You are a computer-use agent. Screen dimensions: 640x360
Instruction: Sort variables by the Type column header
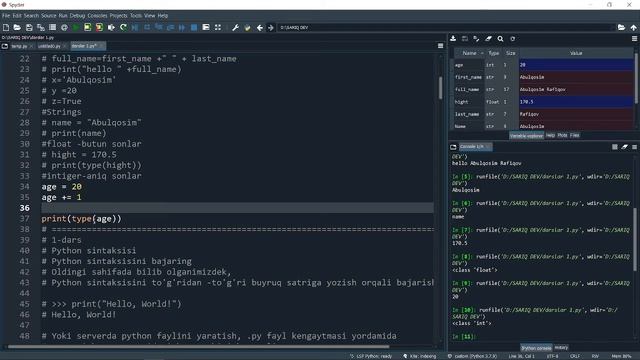(493, 53)
